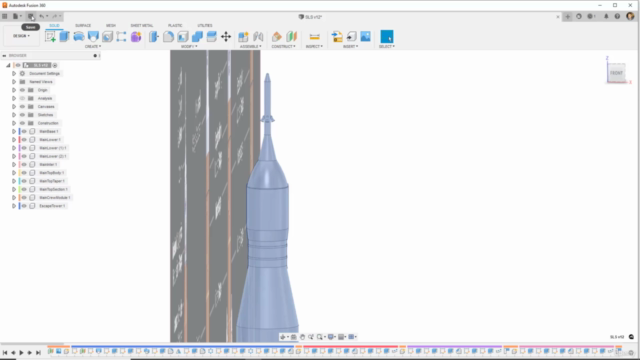Toggle visibility of the Construction folder

22,123
